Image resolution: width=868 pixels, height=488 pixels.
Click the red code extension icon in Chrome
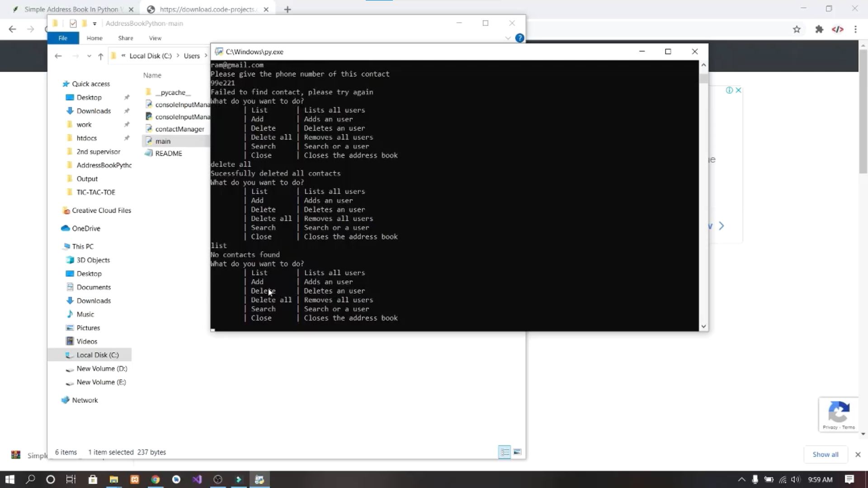click(837, 29)
